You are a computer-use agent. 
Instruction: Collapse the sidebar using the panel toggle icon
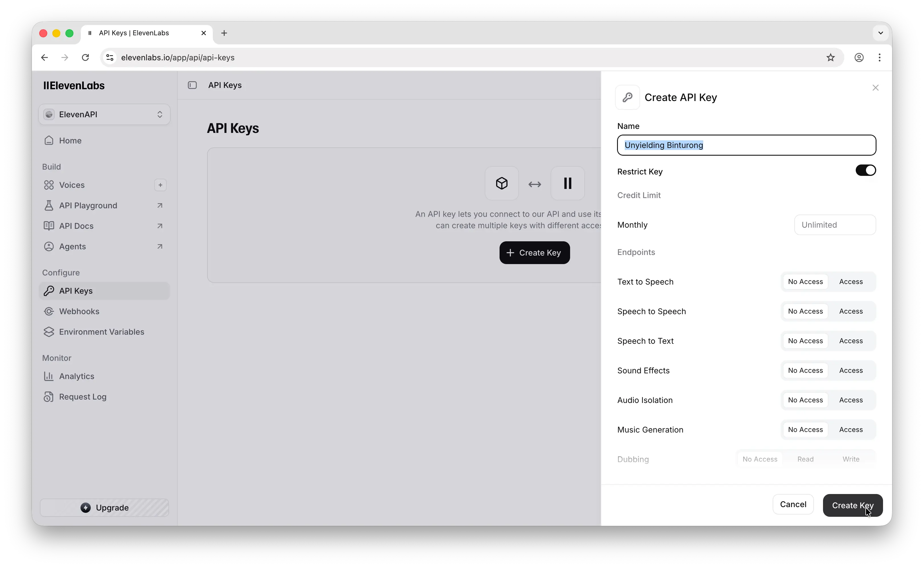[192, 85]
